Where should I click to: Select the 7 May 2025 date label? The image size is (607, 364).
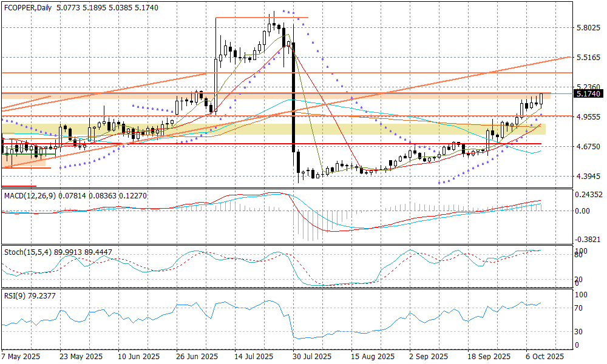tap(21, 356)
